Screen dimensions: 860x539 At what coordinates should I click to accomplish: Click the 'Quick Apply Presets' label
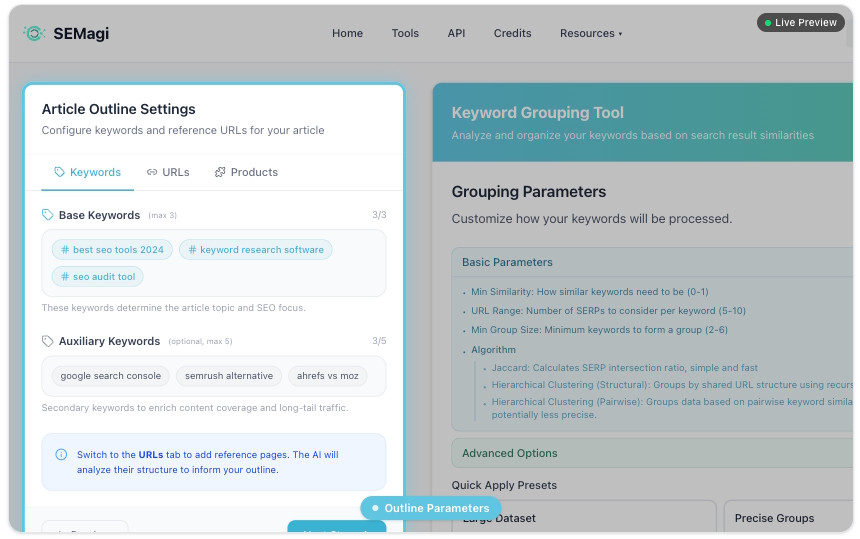[504, 485]
